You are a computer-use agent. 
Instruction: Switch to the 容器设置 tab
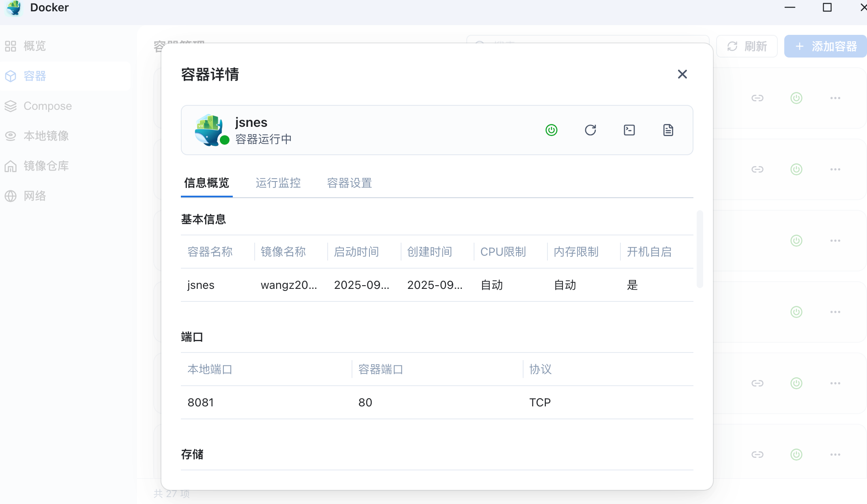point(350,183)
